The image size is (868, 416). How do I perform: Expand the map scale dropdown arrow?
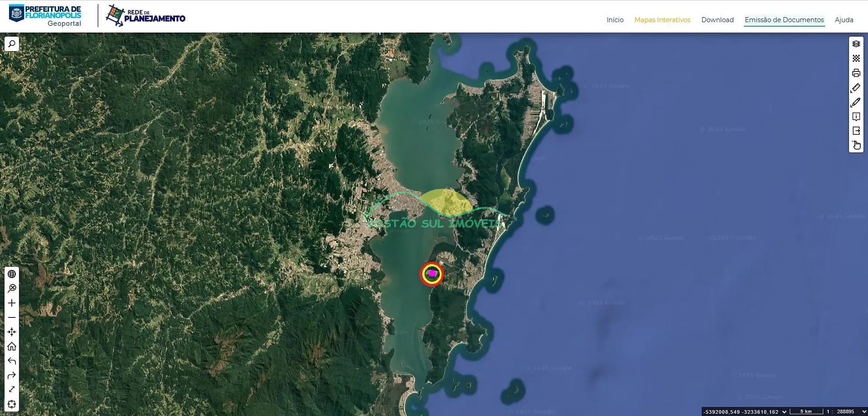coord(863,411)
